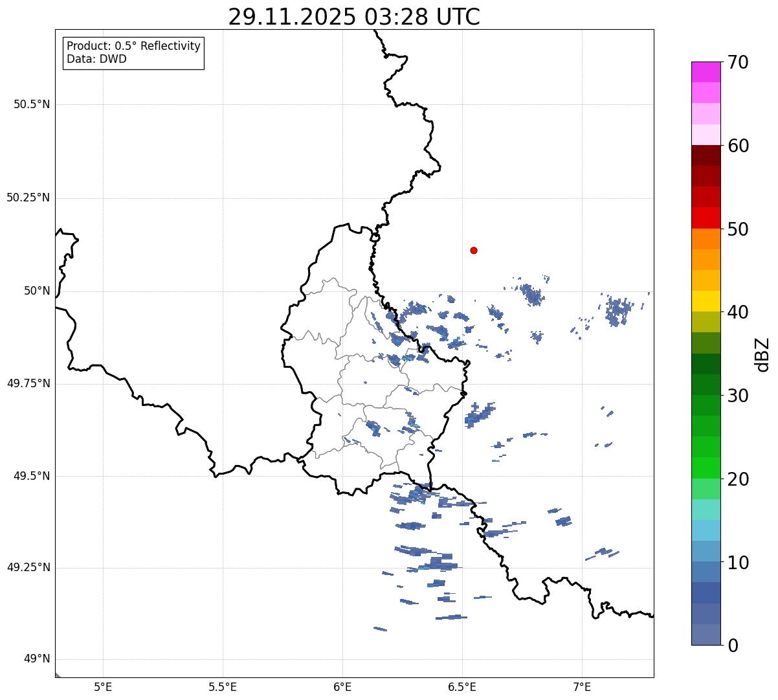The height and width of the screenshot is (700, 778).
Task: Click the colorbar '0' tick label
Action: point(733,646)
